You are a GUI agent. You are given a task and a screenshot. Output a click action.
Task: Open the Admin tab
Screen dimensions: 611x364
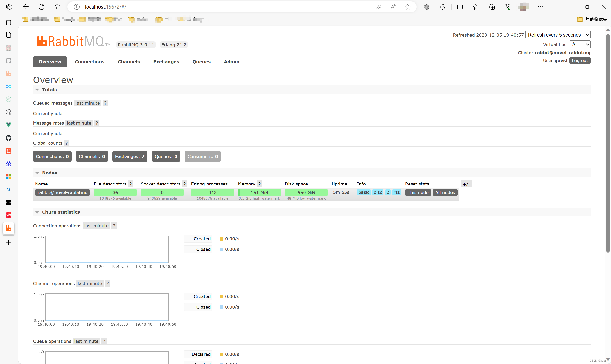pos(231,62)
